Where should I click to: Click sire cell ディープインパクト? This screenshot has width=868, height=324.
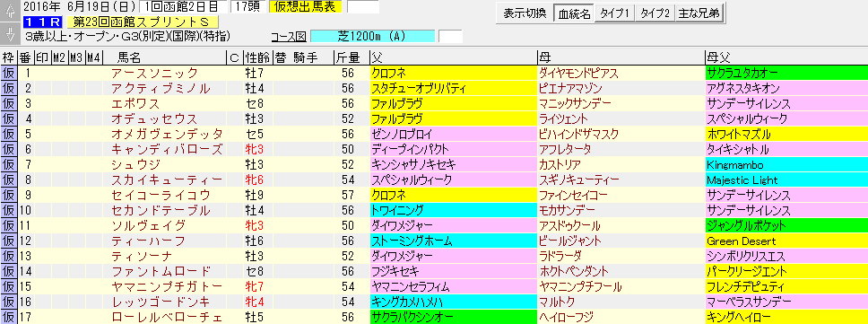click(454, 150)
